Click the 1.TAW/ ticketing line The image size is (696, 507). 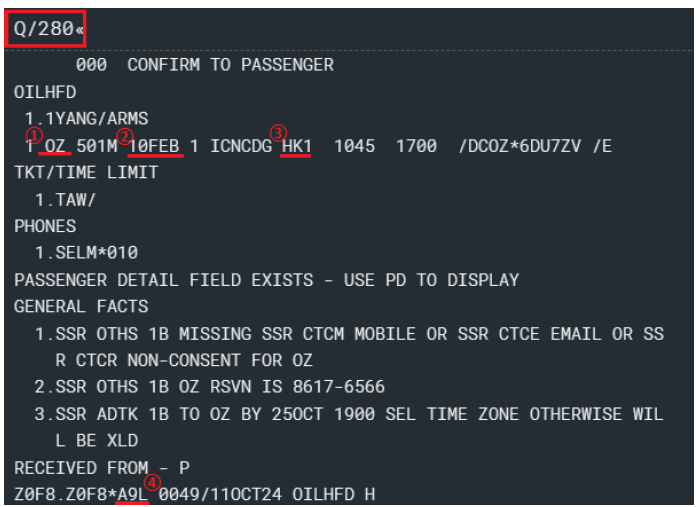click(x=65, y=200)
